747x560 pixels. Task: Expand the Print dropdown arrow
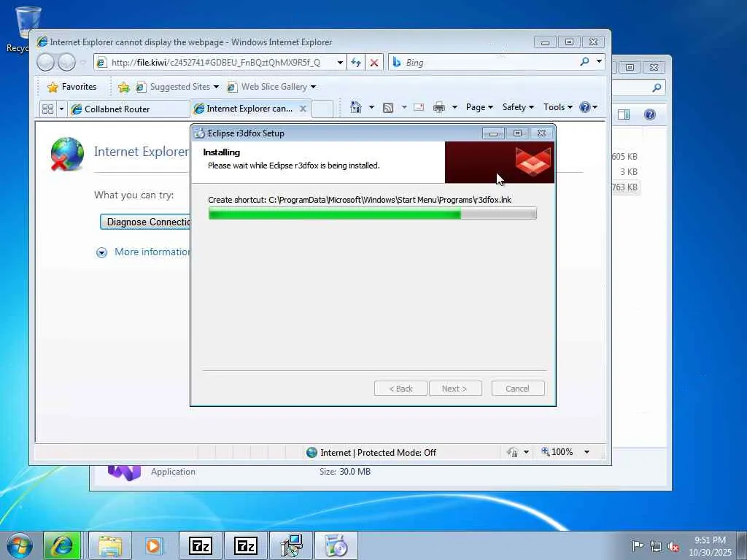(x=454, y=107)
